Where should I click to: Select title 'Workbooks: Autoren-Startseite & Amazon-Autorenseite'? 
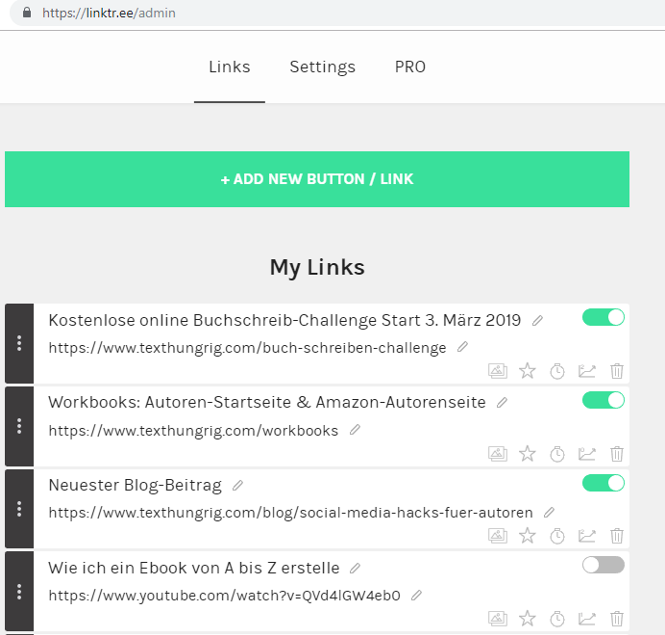267,402
